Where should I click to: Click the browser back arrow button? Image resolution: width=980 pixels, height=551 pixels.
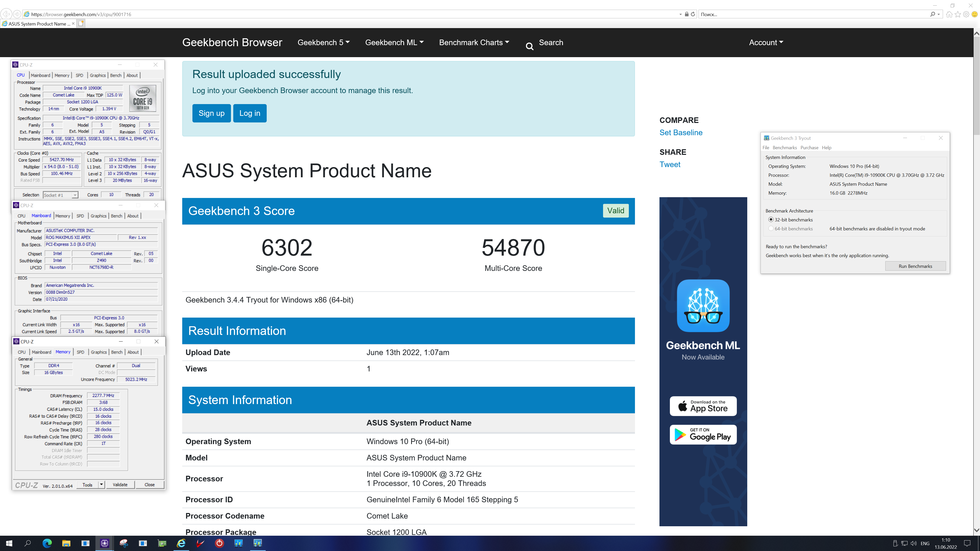(x=6, y=14)
